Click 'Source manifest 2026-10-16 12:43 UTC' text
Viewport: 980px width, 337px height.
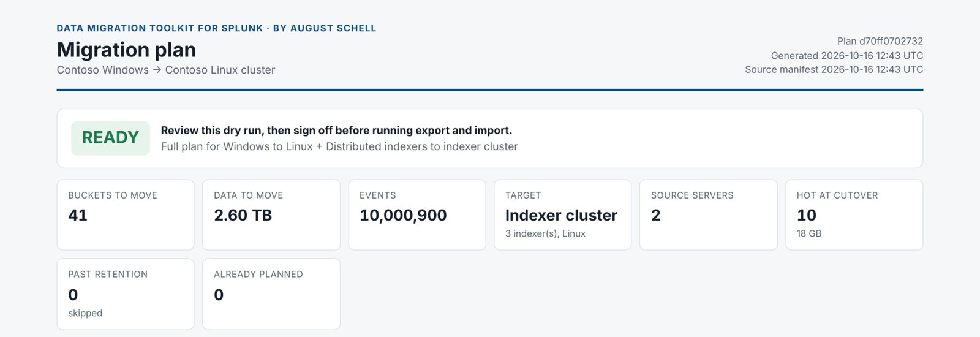click(x=834, y=69)
